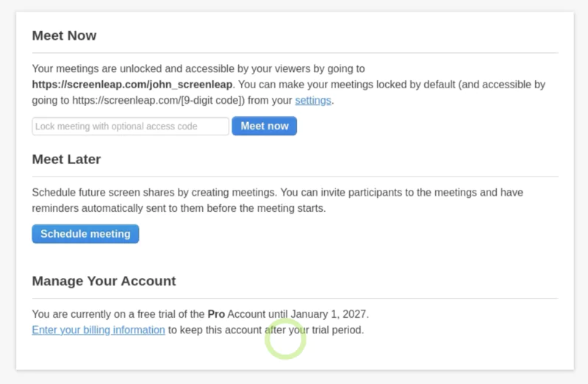
Task: Open Enter your billing information link
Action: 98,330
